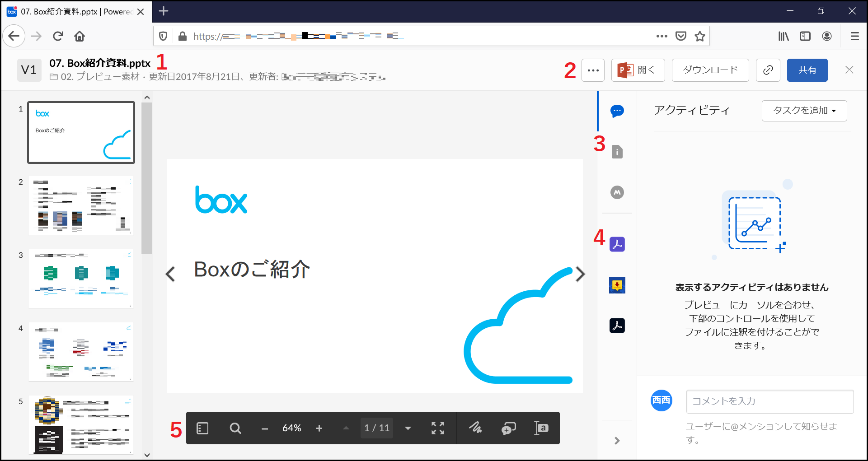Zoom in with the plus button

[319, 428]
